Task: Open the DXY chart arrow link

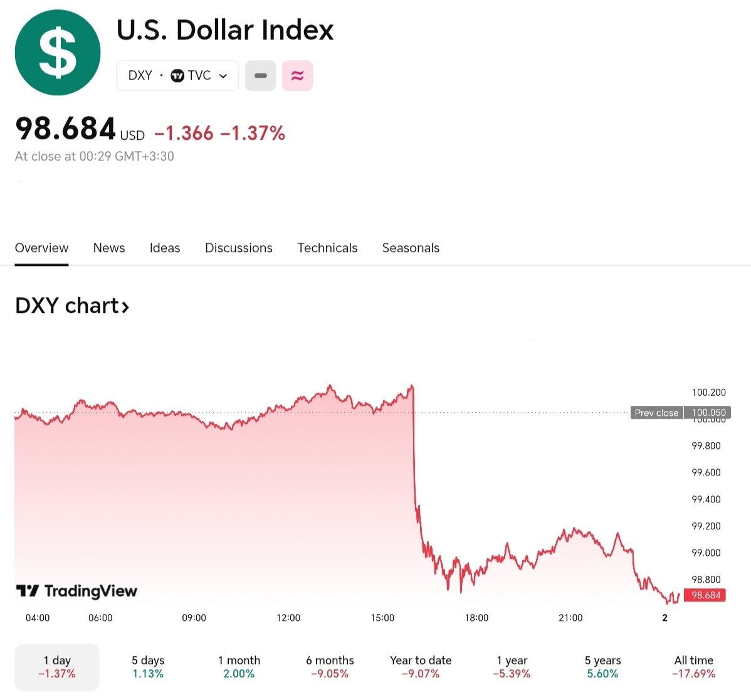Action: click(72, 306)
